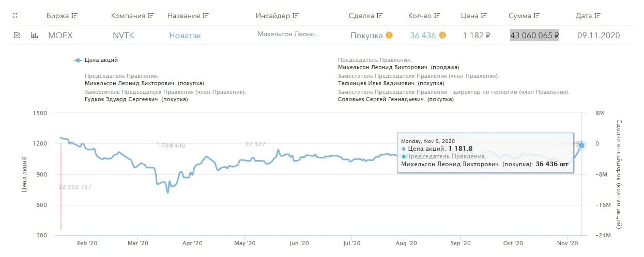Click the sort icon next to Название
Screen dimensions: 644x257
pos(206,15)
